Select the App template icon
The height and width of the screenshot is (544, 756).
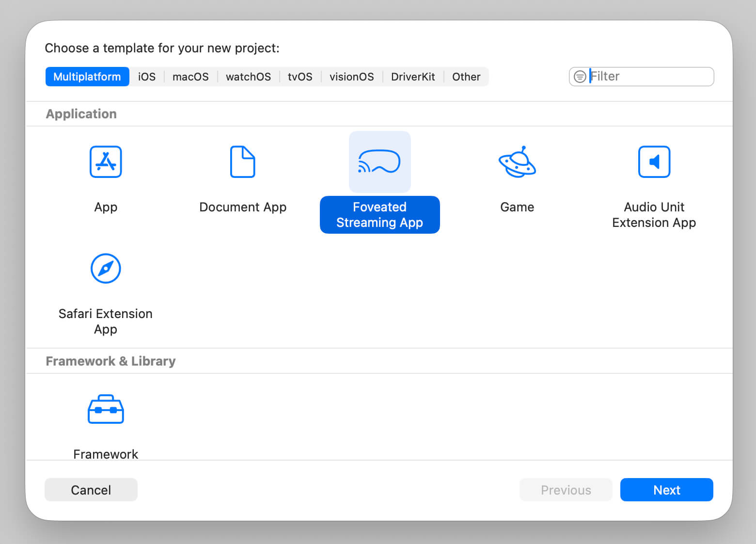click(x=106, y=162)
